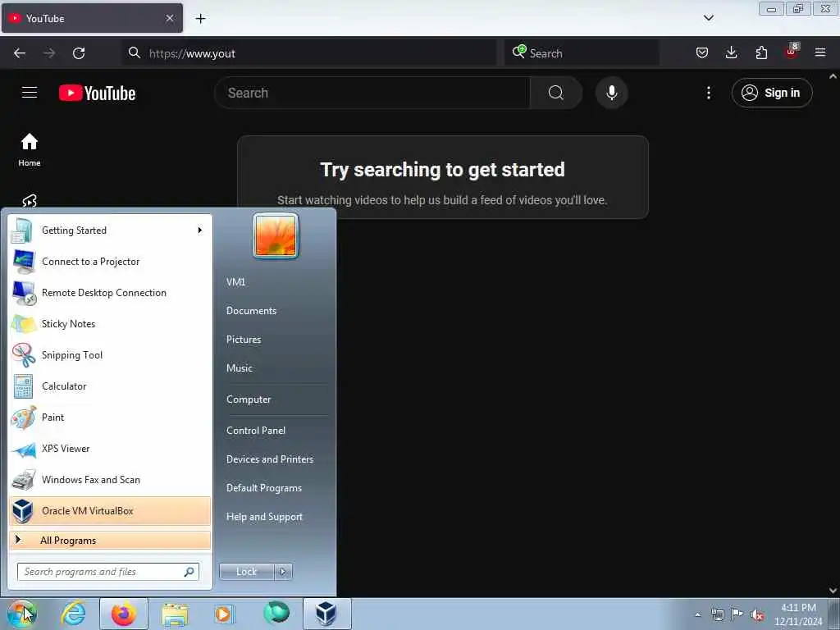Open Devices and Printers
Viewport: 840px width, 630px height.
coord(269,459)
